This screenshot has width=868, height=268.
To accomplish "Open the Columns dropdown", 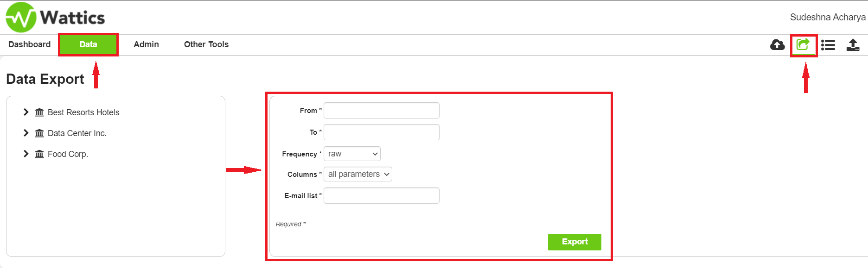I will (357, 174).
